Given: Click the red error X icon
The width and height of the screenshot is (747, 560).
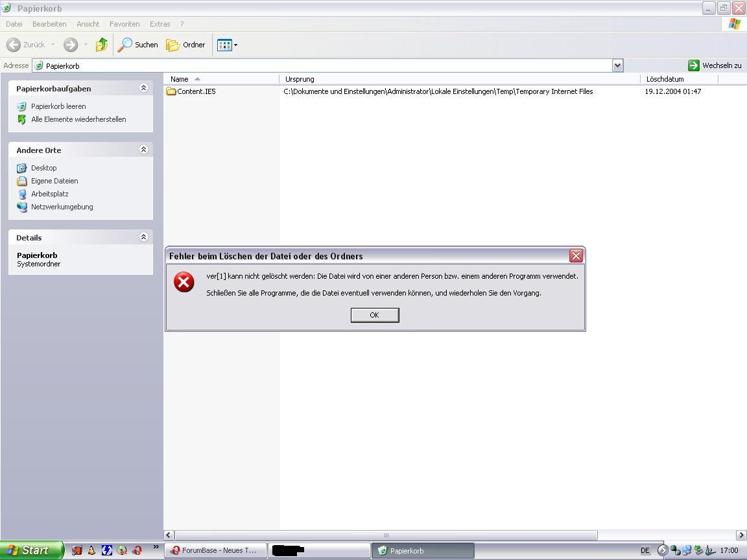Looking at the screenshot, I should 184,282.
